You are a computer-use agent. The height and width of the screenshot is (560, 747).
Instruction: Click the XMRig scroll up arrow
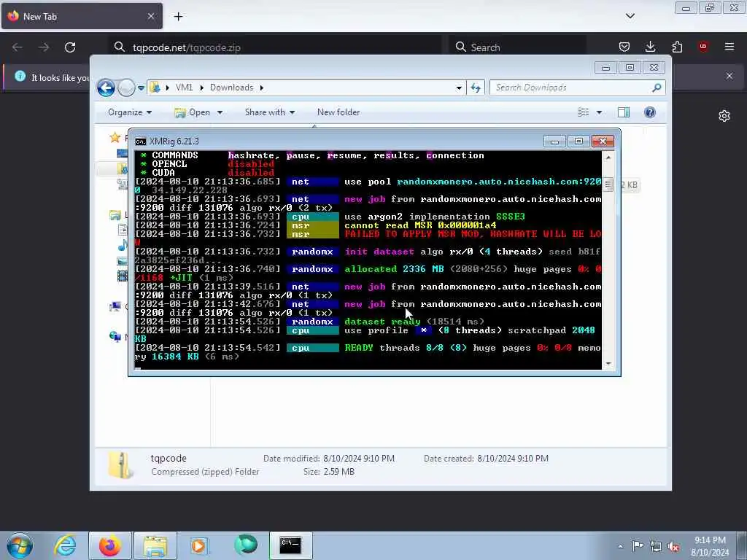click(x=608, y=157)
